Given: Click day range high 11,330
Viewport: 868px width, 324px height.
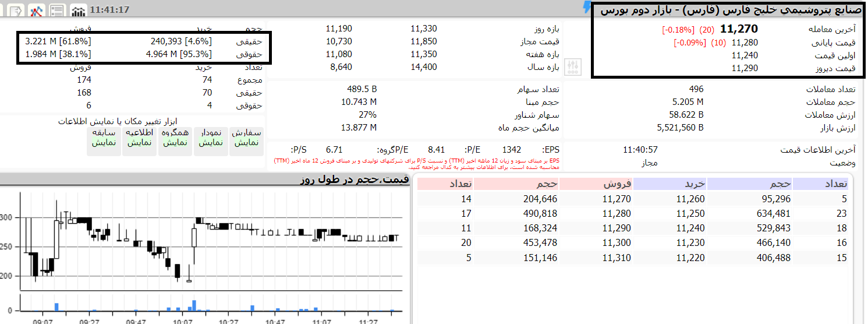Looking at the screenshot, I should [424, 29].
